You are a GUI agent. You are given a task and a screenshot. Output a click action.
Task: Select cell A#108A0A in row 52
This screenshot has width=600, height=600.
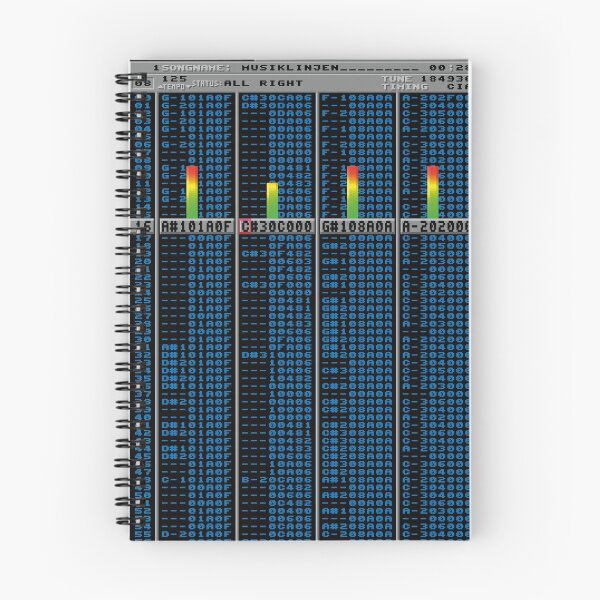(x=357, y=511)
